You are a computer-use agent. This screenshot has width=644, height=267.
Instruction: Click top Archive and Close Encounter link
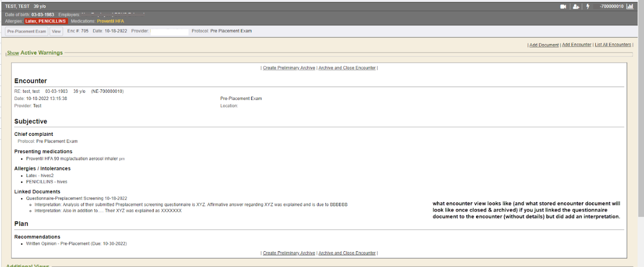click(x=347, y=68)
